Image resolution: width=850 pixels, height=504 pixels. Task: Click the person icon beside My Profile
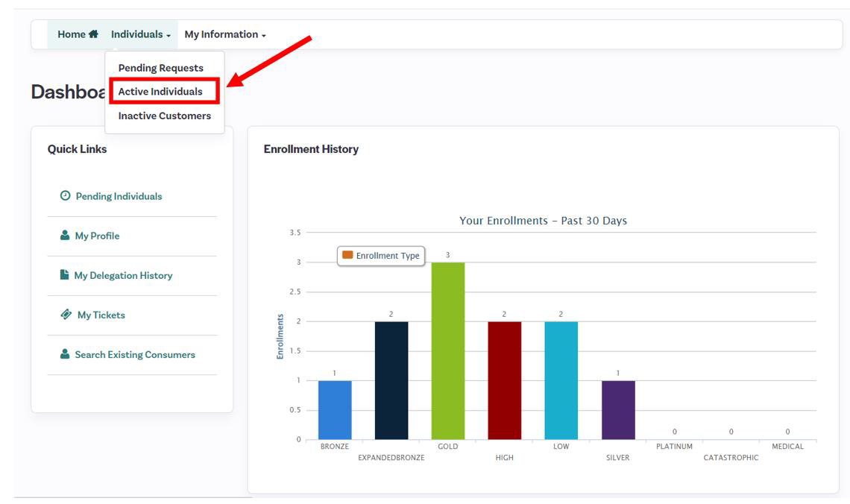[65, 236]
